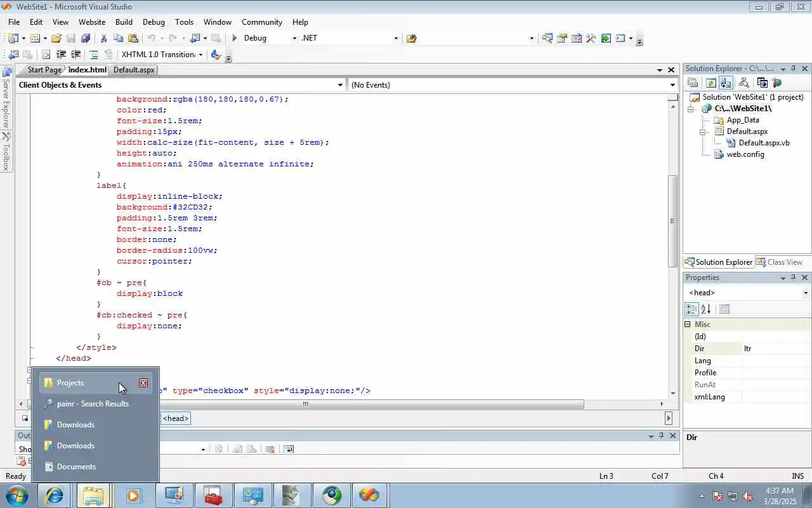Image resolution: width=812 pixels, height=508 pixels.
Task: Collapse the WebSite1 project node
Action: tap(691, 109)
